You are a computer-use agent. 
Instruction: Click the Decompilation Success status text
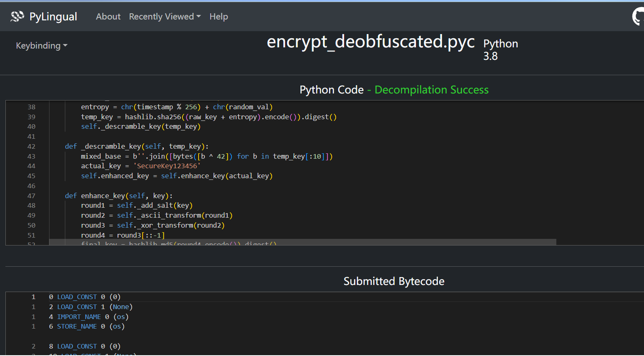[431, 90]
